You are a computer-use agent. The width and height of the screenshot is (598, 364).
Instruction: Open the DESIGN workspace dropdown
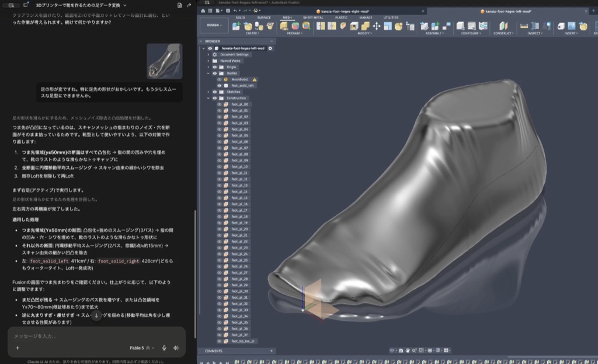[214, 25]
